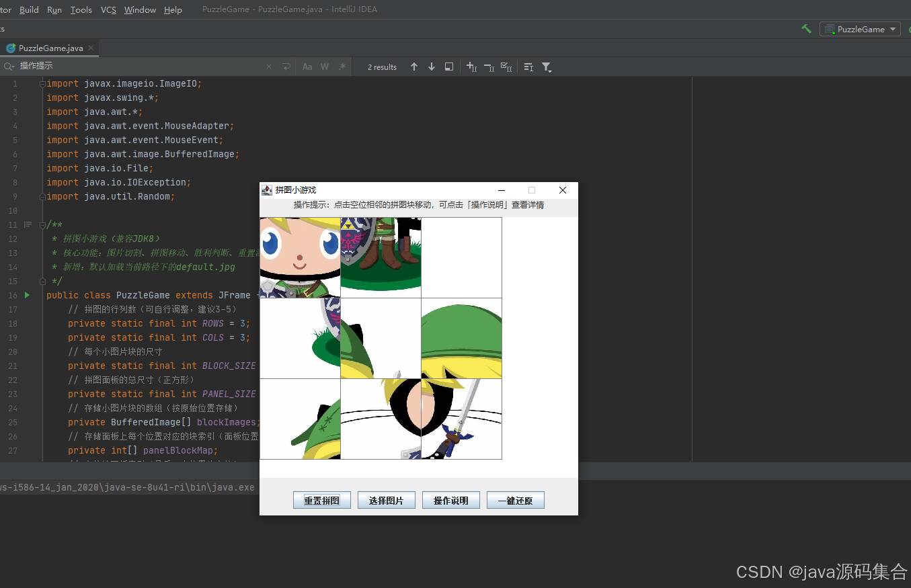Close the 拼图小游戏 window
This screenshot has width=911, height=588.
pos(563,190)
